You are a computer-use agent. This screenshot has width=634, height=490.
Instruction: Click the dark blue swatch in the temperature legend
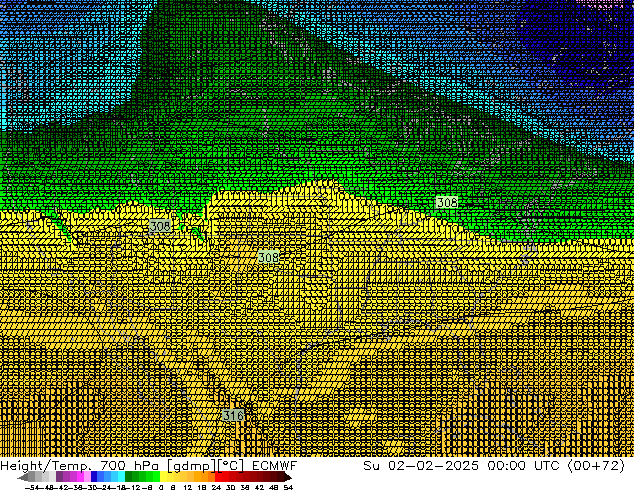click(x=94, y=476)
